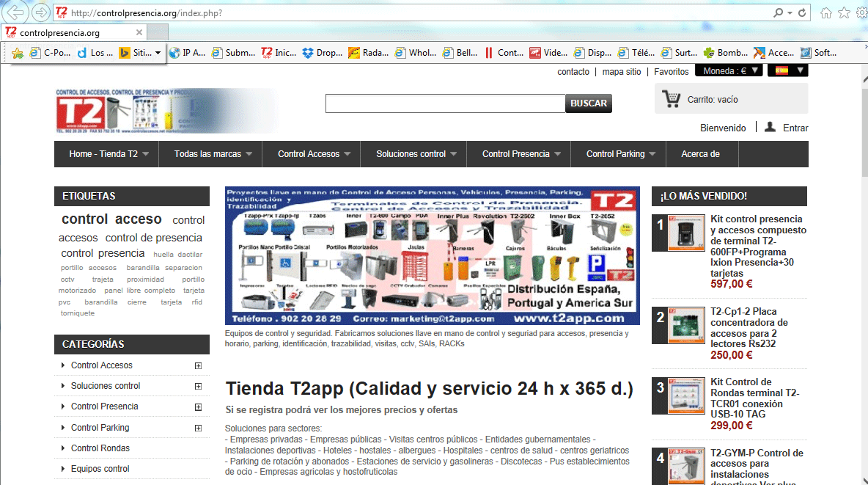Open favorites via the star icon

[x=845, y=12]
